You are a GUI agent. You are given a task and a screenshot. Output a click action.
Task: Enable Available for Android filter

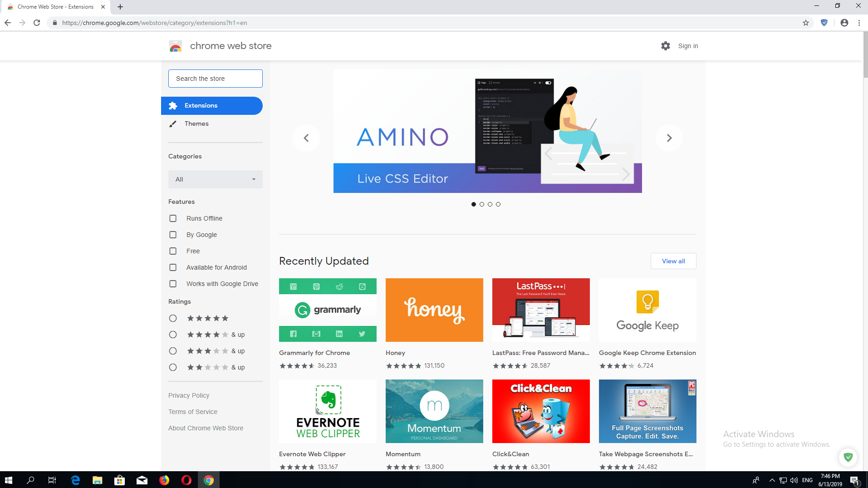pyautogui.click(x=173, y=267)
